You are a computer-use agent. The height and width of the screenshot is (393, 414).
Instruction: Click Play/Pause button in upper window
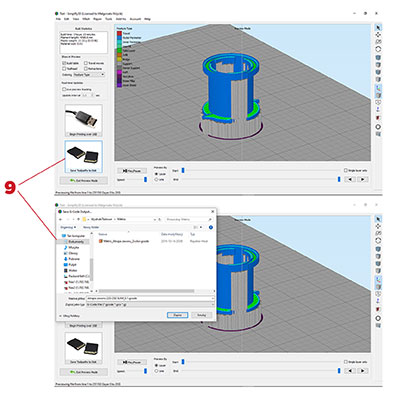pyautogui.click(x=132, y=171)
